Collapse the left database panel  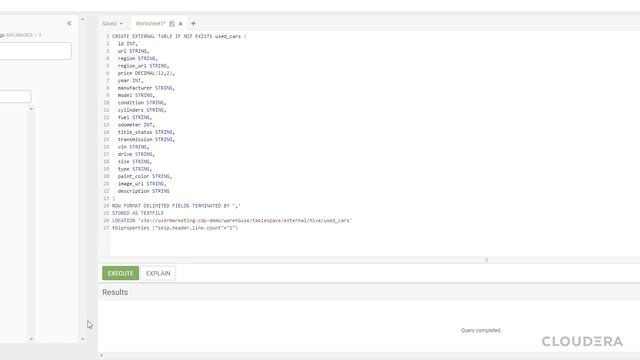pos(69,23)
